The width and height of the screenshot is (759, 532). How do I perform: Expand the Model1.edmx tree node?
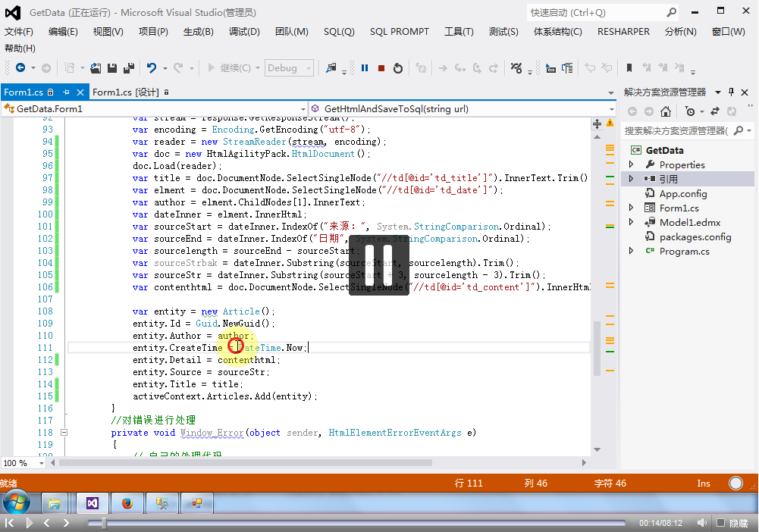(631, 222)
